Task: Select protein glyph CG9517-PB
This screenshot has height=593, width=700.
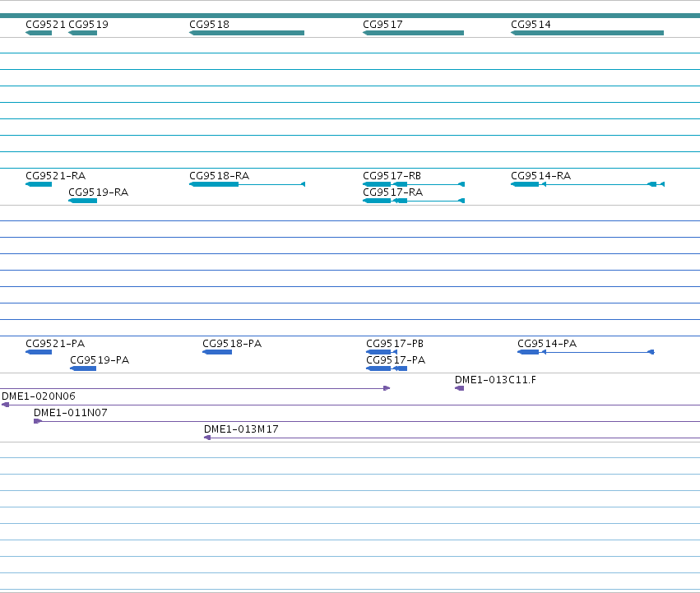Action: tap(382, 352)
